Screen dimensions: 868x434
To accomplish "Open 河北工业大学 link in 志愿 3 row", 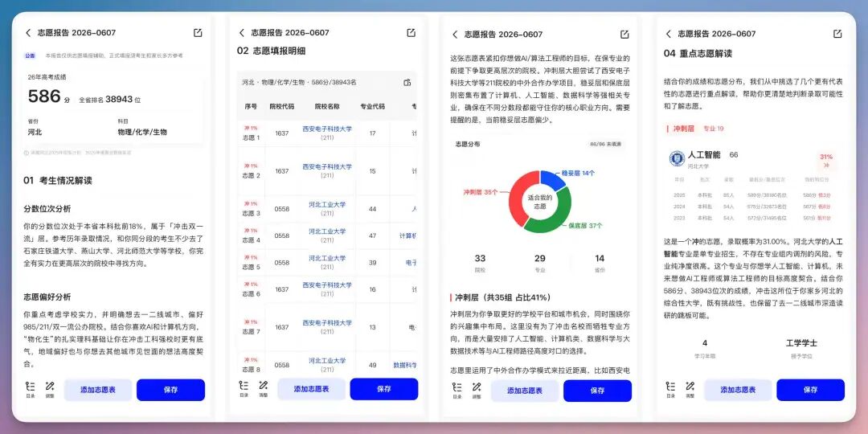I will tap(327, 204).
